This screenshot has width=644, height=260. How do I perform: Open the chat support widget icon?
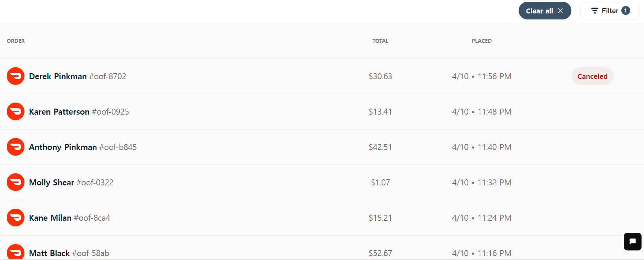coord(633,242)
